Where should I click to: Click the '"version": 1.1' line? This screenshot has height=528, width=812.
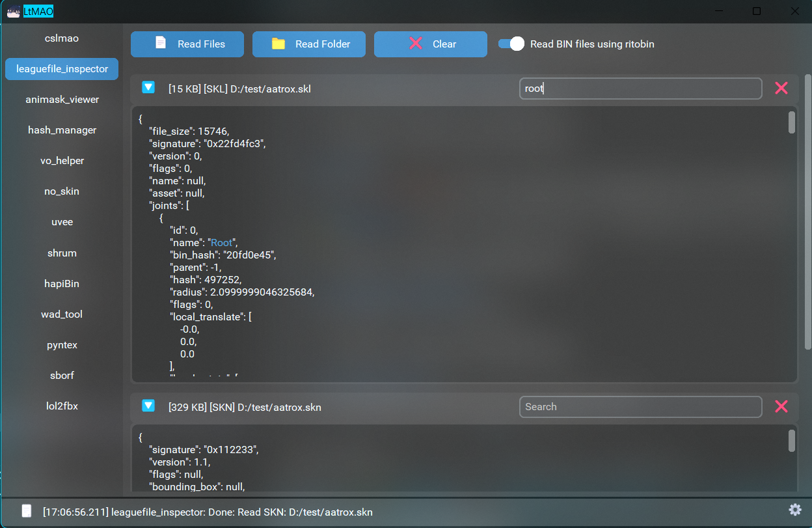180,462
